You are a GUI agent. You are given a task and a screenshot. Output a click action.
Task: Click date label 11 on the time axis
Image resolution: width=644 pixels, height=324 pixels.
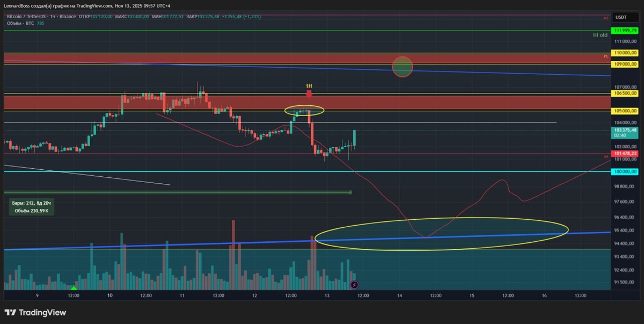coord(182,296)
